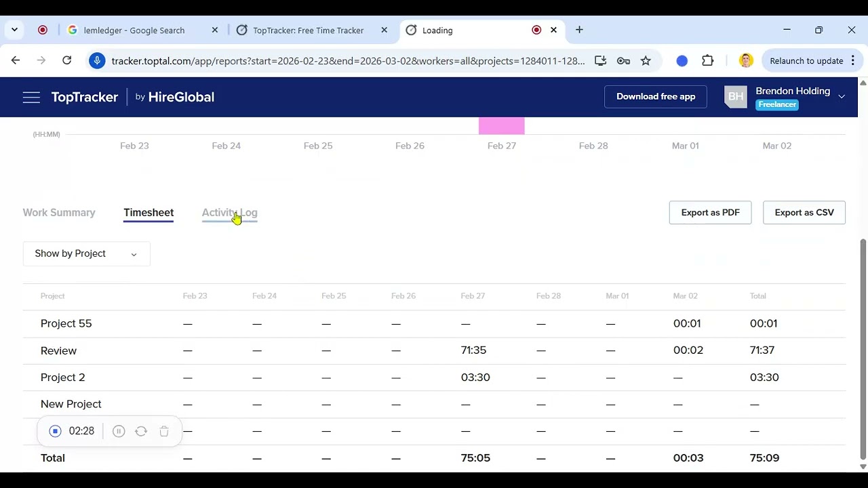Click the Freelancer badge
Viewport: 868px width, 488px height.
[777, 105]
